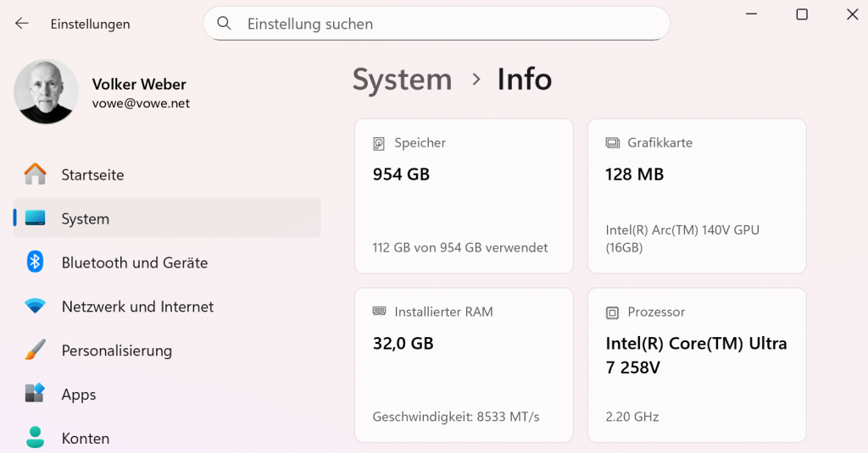Click the System breadcrumb link
Image resolution: width=868 pixels, height=453 pixels.
click(x=402, y=80)
